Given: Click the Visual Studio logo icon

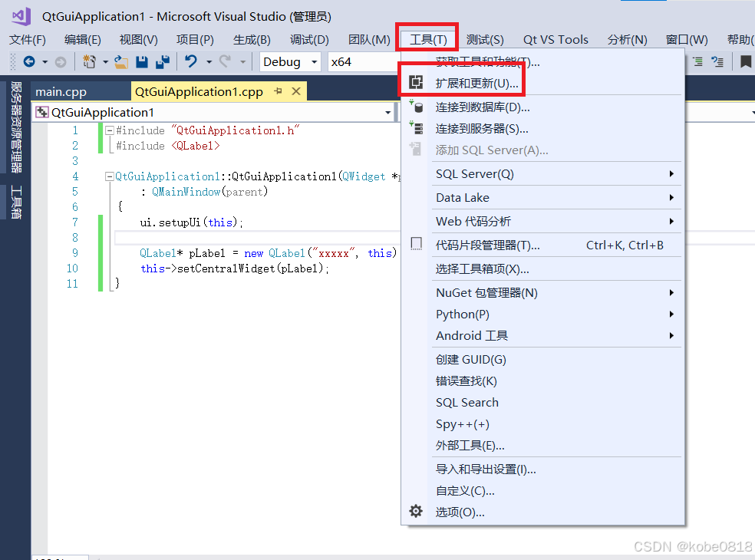Looking at the screenshot, I should click(21, 16).
